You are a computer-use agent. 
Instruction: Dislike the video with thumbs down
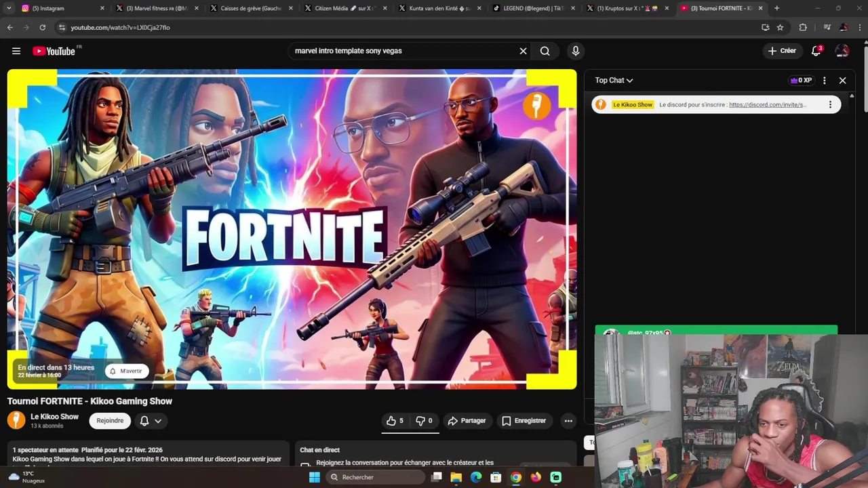click(x=424, y=421)
